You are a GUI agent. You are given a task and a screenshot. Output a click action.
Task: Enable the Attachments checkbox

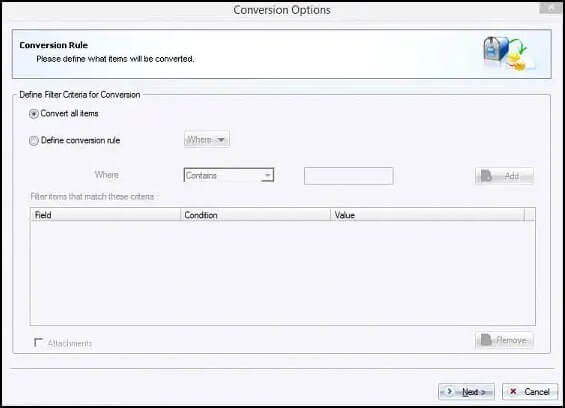tap(38, 342)
